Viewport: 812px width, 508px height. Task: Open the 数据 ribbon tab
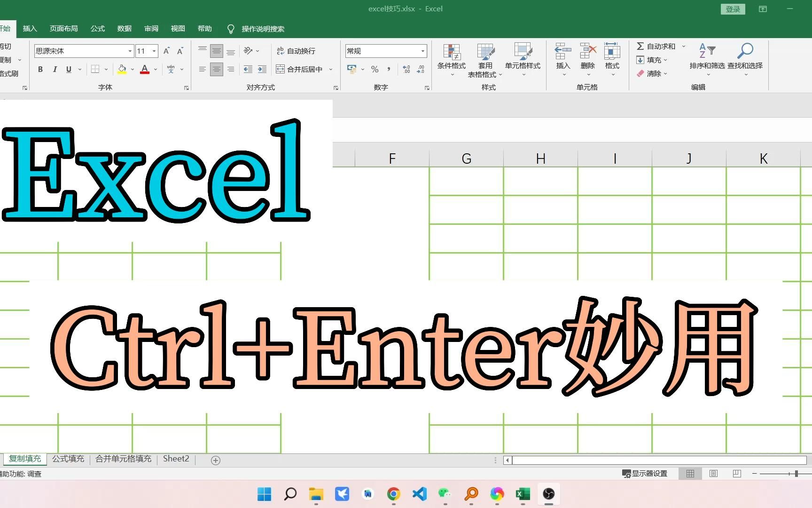tap(125, 29)
